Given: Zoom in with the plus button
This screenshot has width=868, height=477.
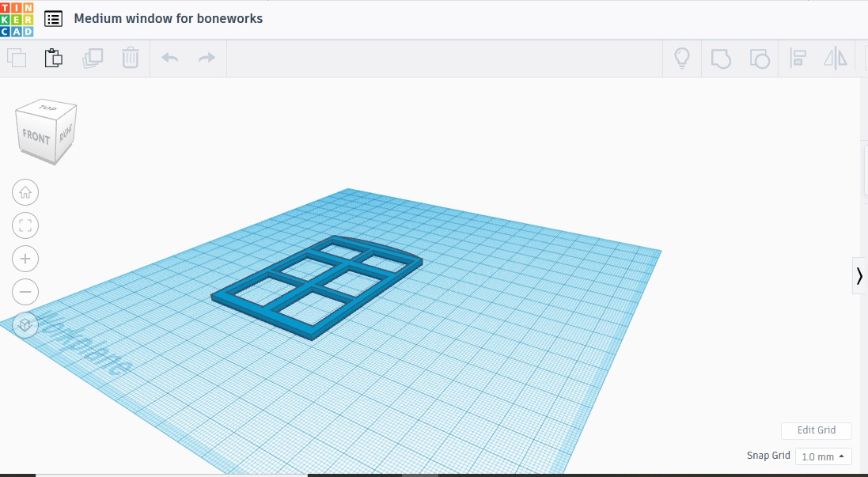Looking at the screenshot, I should [25, 259].
